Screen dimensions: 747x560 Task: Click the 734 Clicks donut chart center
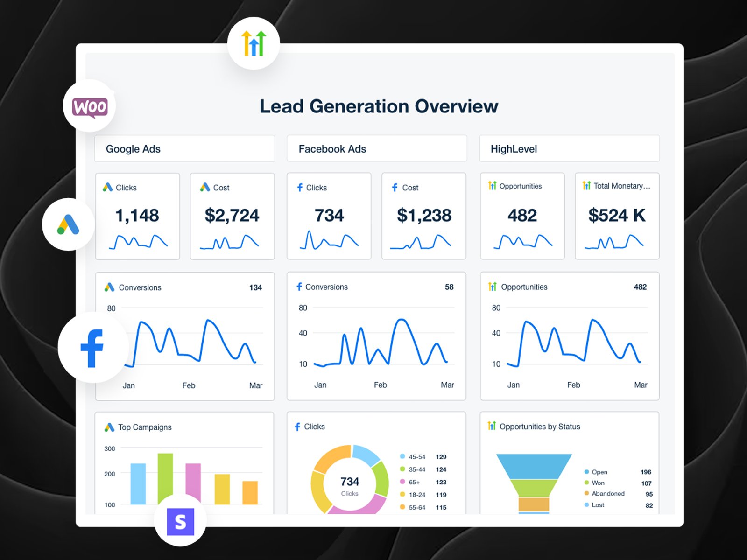[350, 485]
